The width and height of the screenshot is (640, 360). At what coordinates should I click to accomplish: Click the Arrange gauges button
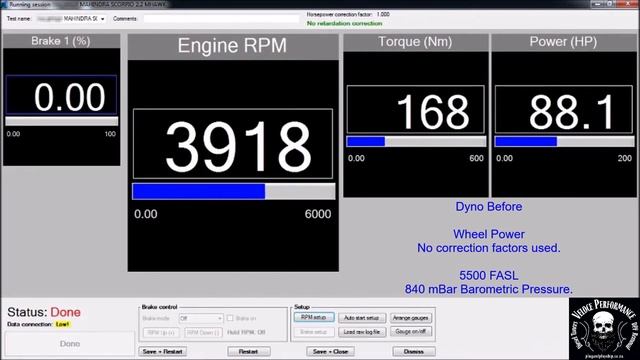click(411, 318)
